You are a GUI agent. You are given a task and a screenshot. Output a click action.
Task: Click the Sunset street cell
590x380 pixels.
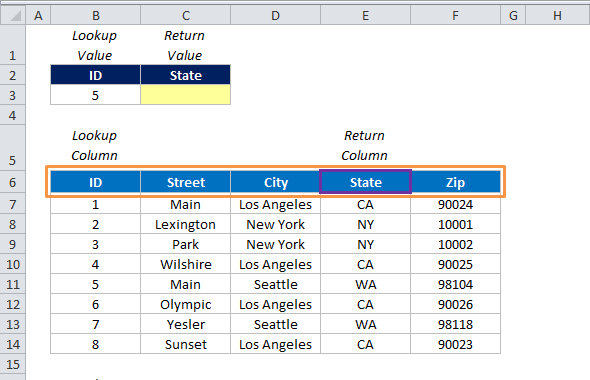[186, 344]
